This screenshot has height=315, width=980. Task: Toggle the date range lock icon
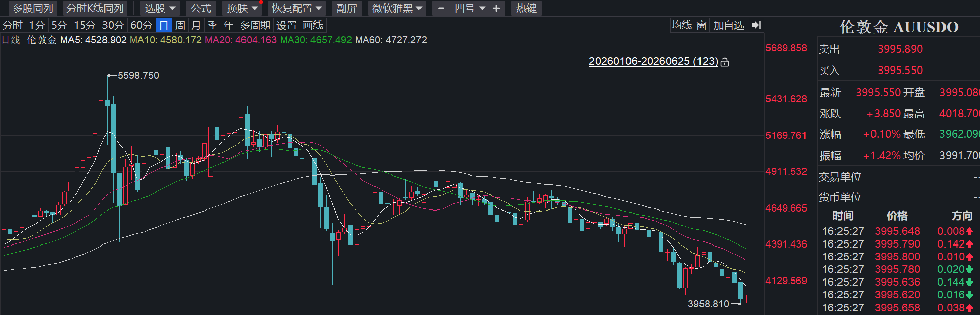tap(725, 62)
